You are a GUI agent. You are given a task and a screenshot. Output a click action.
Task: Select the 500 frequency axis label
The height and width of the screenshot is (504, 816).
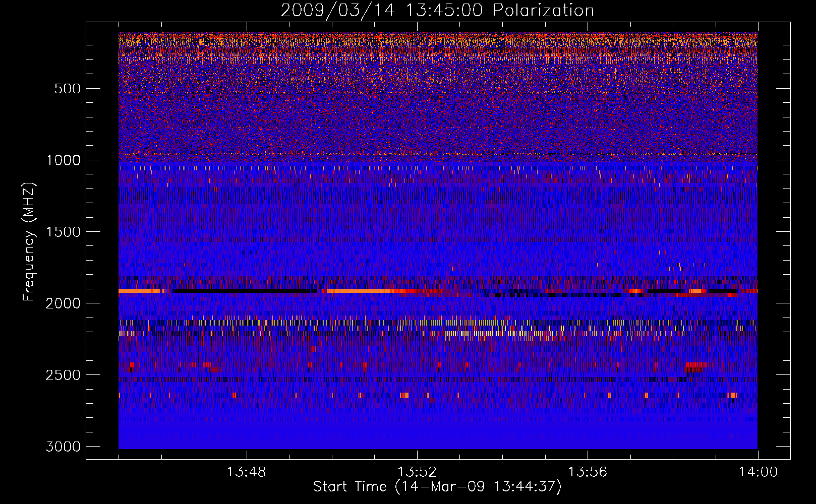68,89
